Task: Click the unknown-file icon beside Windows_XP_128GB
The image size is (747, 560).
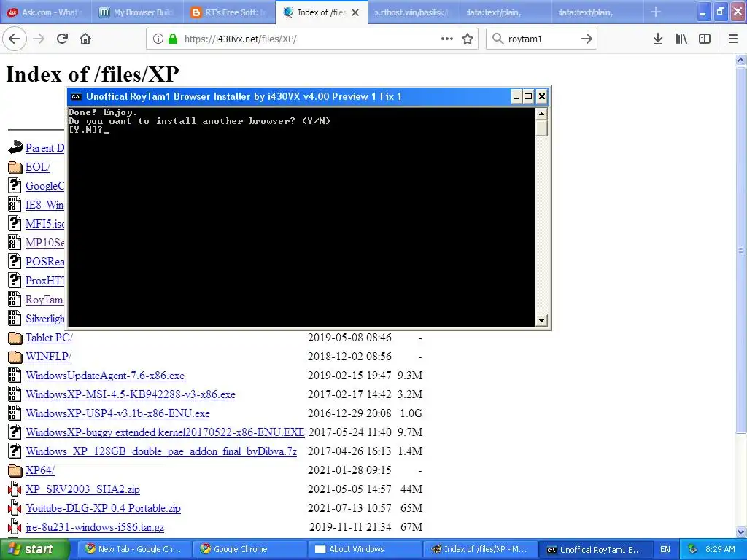Action: click(x=15, y=451)
